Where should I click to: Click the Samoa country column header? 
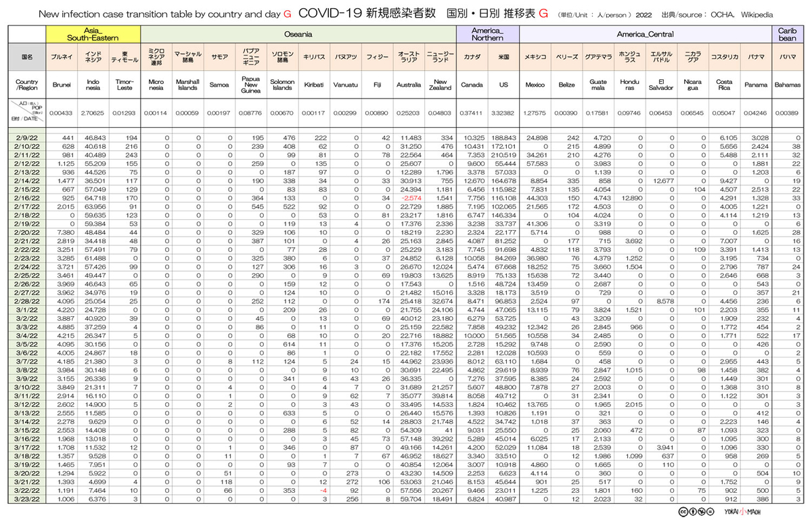(x=219, y=85)
